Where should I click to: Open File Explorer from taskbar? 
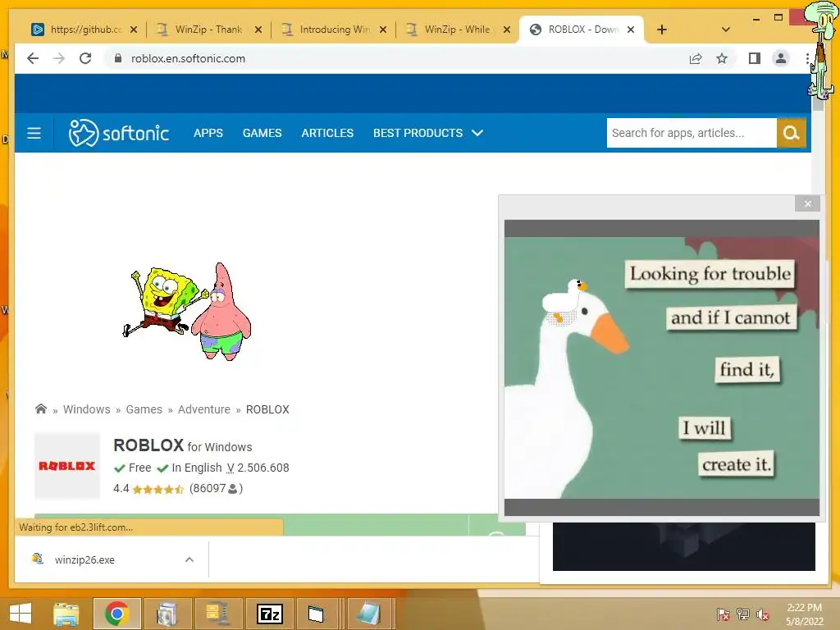tap(66, 614)
